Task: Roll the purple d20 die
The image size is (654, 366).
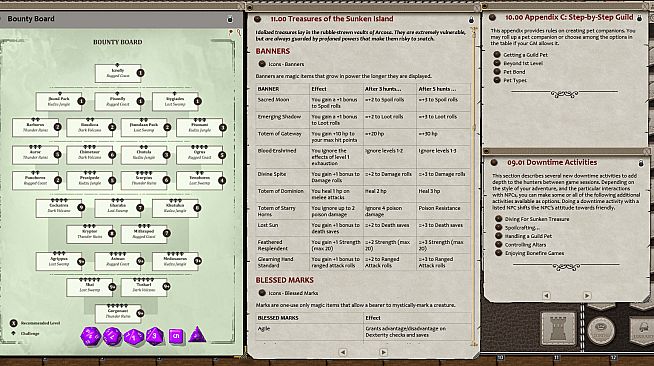Action: point(91,336)
